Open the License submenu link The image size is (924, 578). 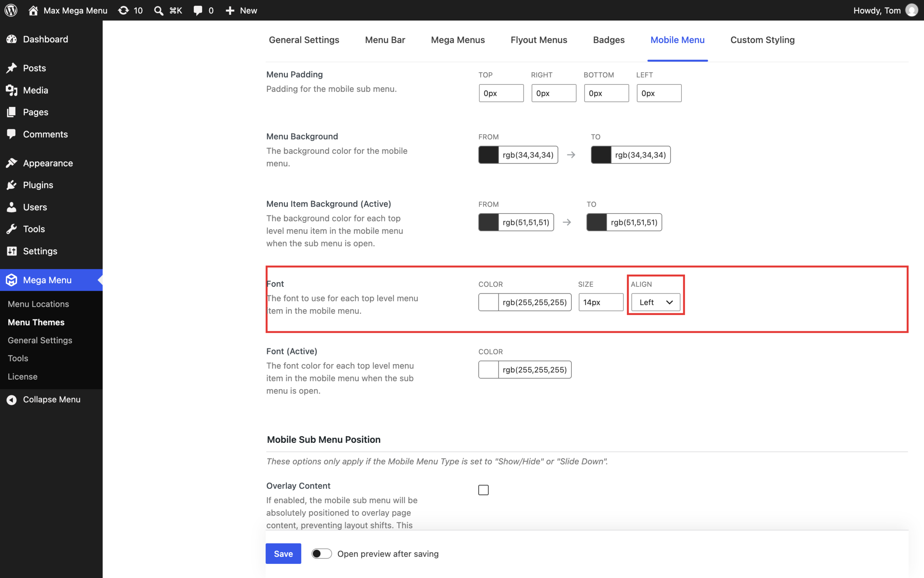[x=22, y=376]
